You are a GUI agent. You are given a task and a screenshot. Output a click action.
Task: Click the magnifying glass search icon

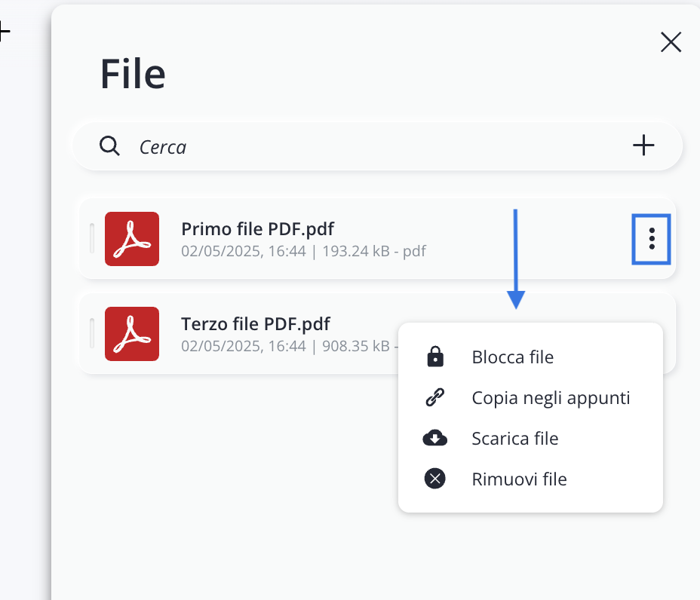click(110, 145)
